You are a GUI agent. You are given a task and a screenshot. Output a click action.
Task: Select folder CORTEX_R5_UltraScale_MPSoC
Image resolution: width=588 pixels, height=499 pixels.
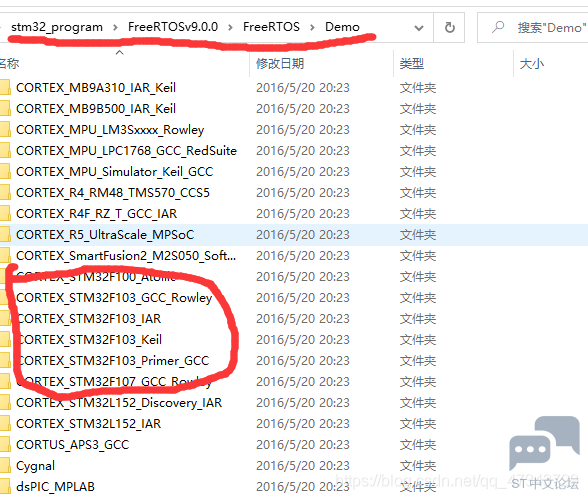[x=105, y=235]
